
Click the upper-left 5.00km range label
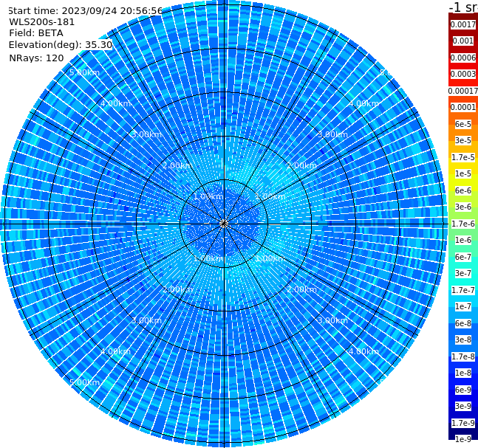click(84, 72)
